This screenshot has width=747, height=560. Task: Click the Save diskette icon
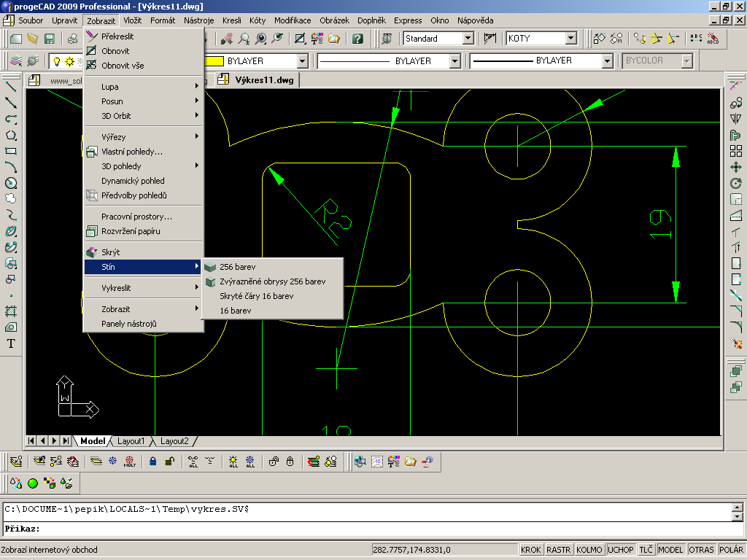pos(50,39)
